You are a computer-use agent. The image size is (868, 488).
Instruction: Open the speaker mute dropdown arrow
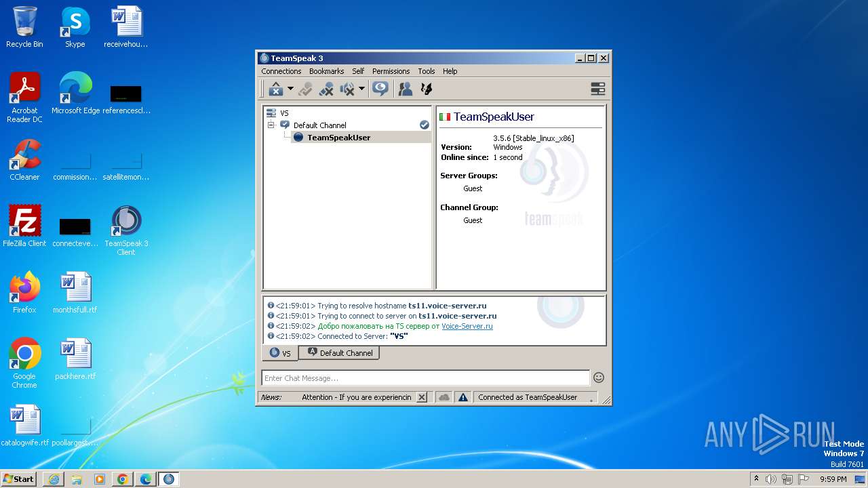[x=361, y=89]
